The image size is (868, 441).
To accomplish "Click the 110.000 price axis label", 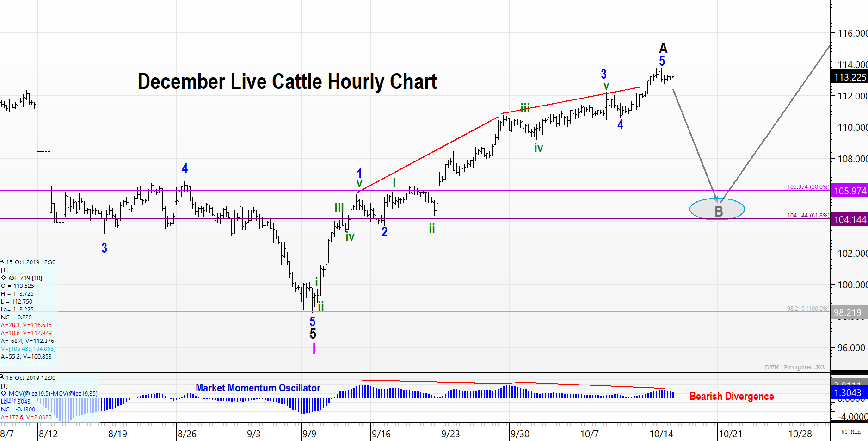I will [853, 128].
